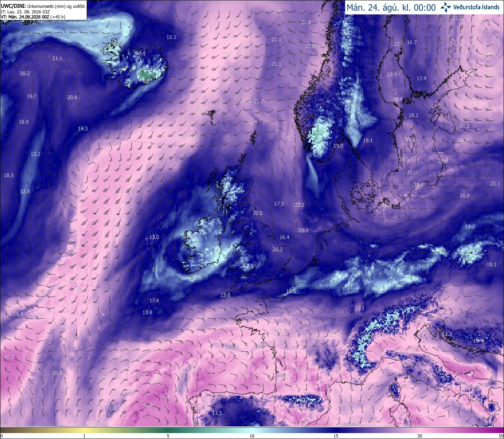Click the 5 tick on the color scale

(168, 436)
